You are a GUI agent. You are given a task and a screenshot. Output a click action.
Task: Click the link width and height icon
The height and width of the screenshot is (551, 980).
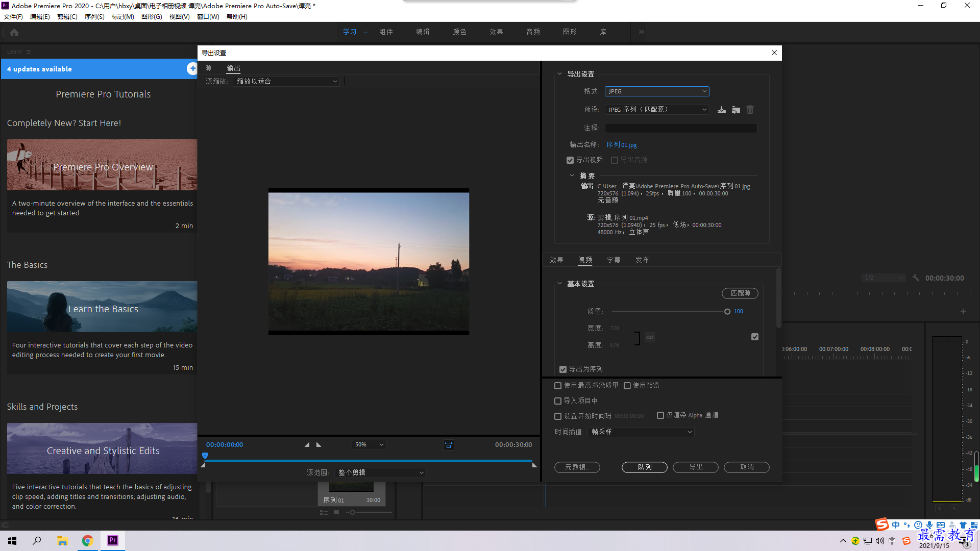click(x=649, y=337)
